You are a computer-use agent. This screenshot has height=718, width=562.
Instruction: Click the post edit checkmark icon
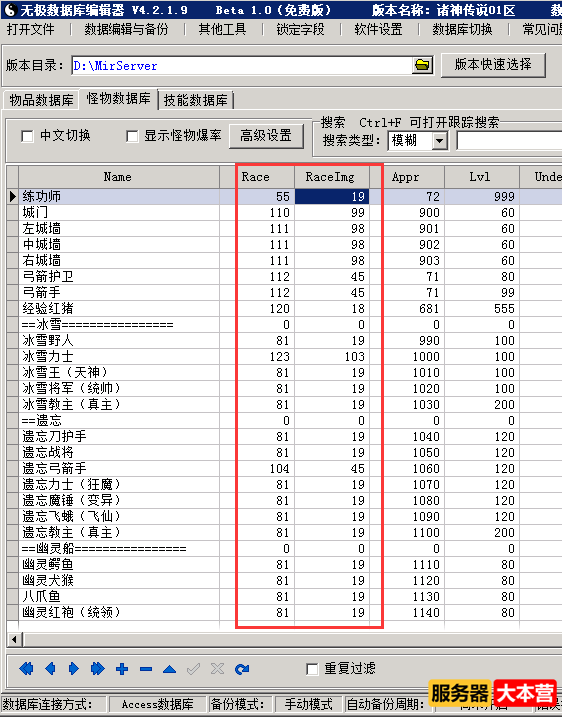[193, 669]
